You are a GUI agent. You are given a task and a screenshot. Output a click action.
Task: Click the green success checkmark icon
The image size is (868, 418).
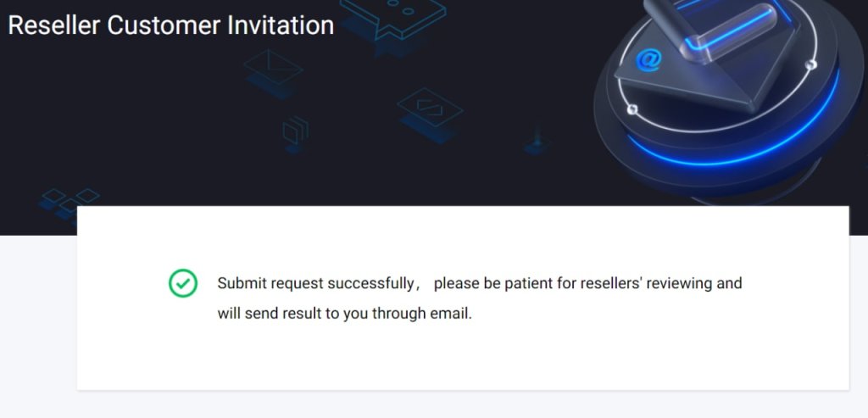(x=183, y=283)
